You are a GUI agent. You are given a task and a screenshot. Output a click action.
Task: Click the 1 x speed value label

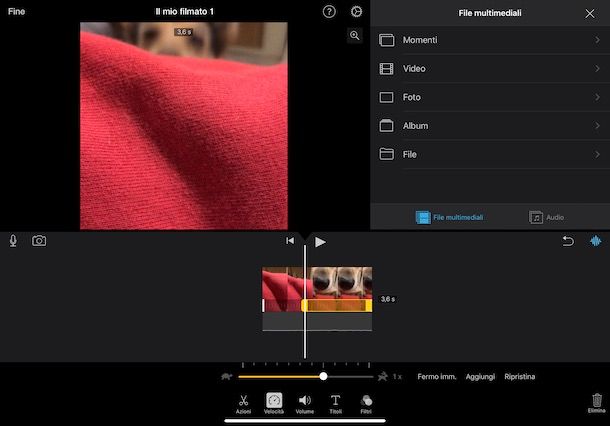tap(397, 377)
